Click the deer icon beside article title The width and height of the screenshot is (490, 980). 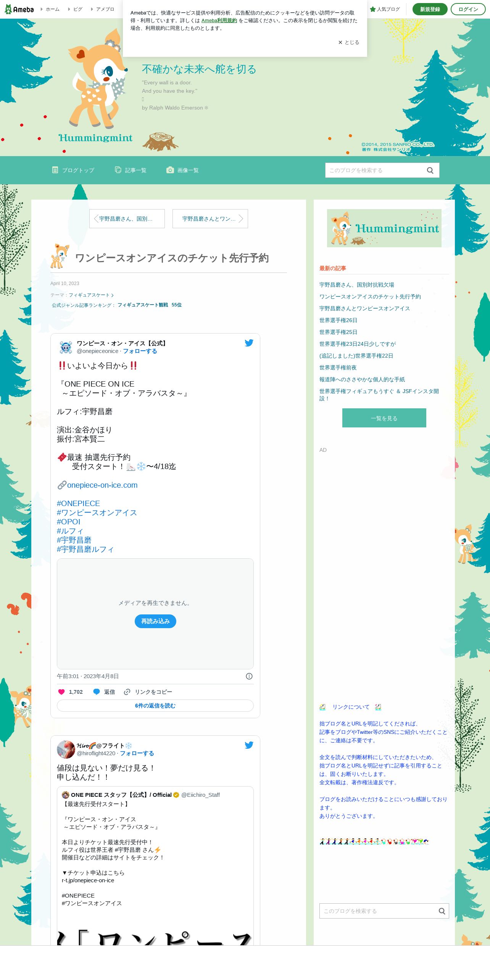tap(60, 256)
